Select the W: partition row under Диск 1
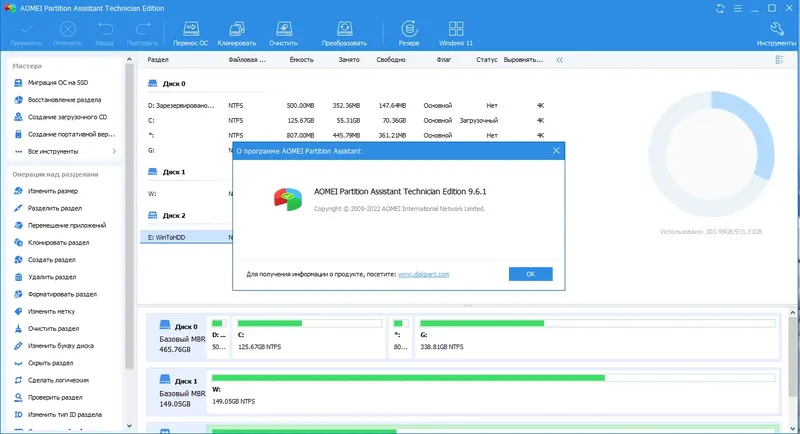The width and height of the screenshot is (800, 434). (187, 194)
